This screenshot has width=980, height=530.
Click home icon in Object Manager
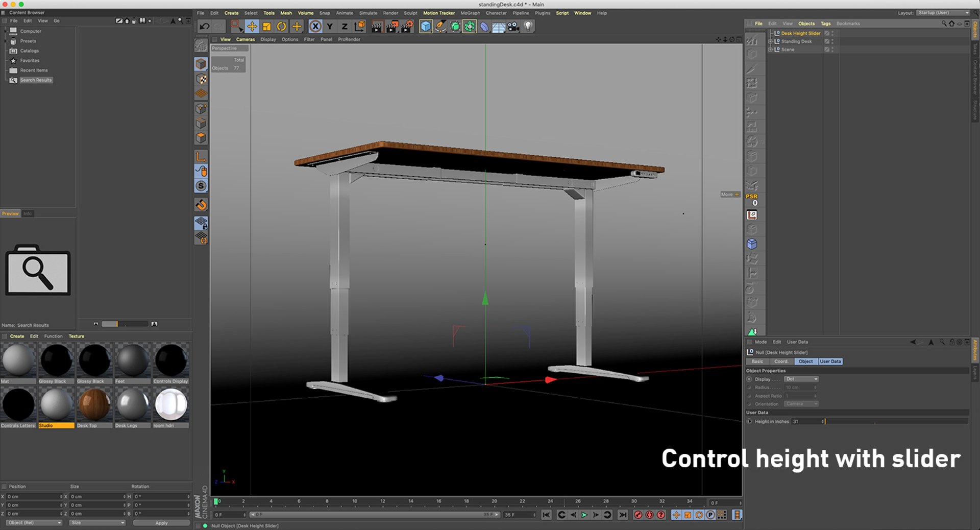pos(951,23)
